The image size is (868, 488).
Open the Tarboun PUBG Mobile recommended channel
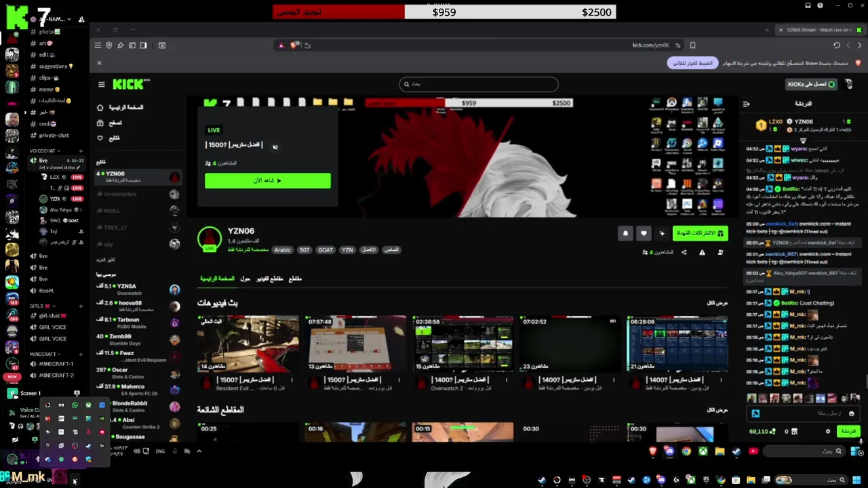pos(138,323)
